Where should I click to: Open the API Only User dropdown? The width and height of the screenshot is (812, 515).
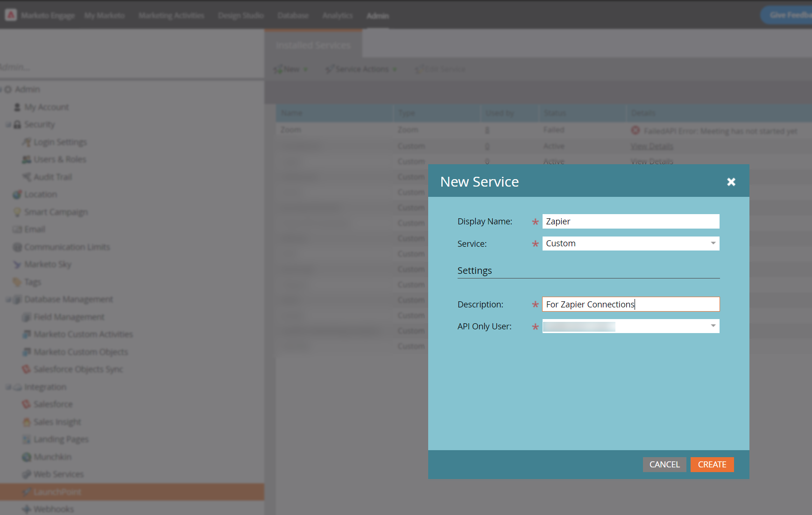(x=631, y=326)
